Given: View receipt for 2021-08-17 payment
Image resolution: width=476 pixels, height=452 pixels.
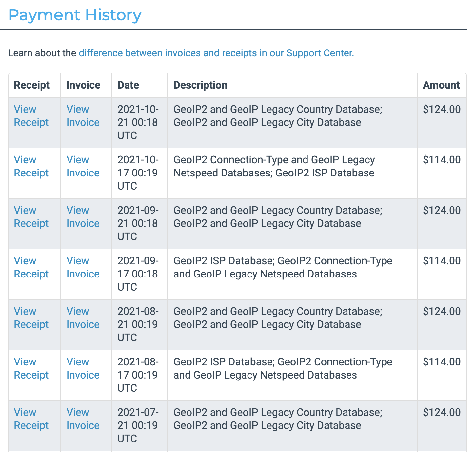Looking at the screenshot, I should coord(31,368).
